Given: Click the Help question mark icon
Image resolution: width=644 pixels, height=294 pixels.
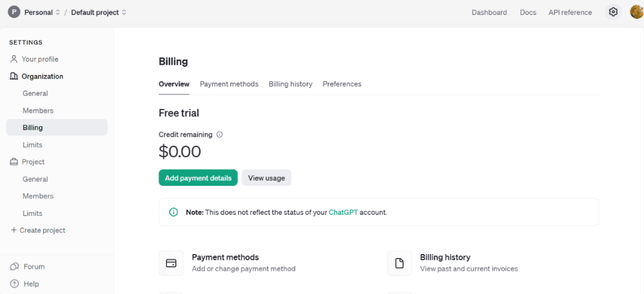Looking at the screenshot, I should point(15,284).
